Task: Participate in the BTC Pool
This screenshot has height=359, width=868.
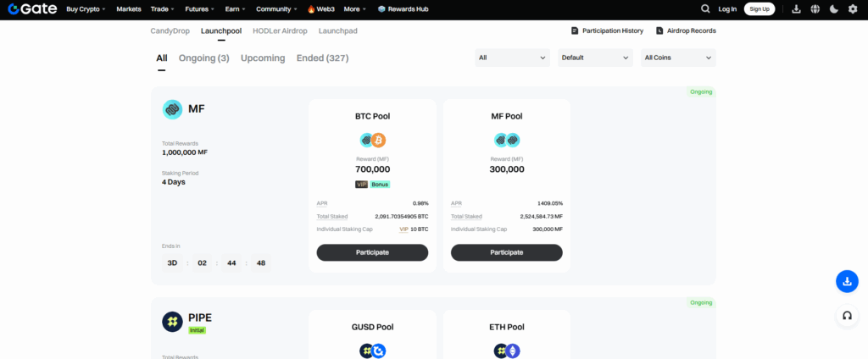Action: (x=372, y=252)
